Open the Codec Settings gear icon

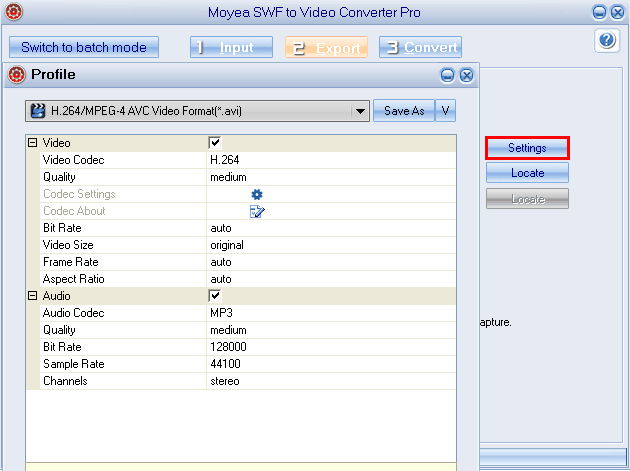coord(257,195)
